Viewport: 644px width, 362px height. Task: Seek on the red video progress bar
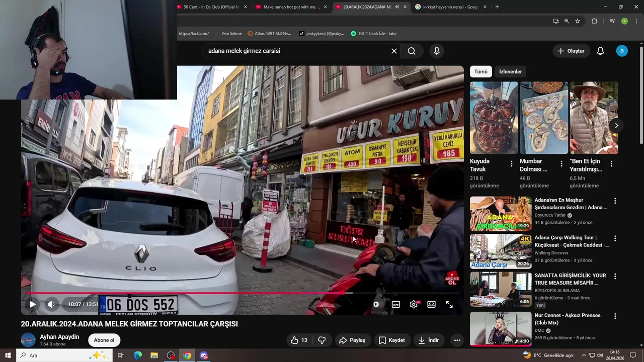tap(242, 293)
